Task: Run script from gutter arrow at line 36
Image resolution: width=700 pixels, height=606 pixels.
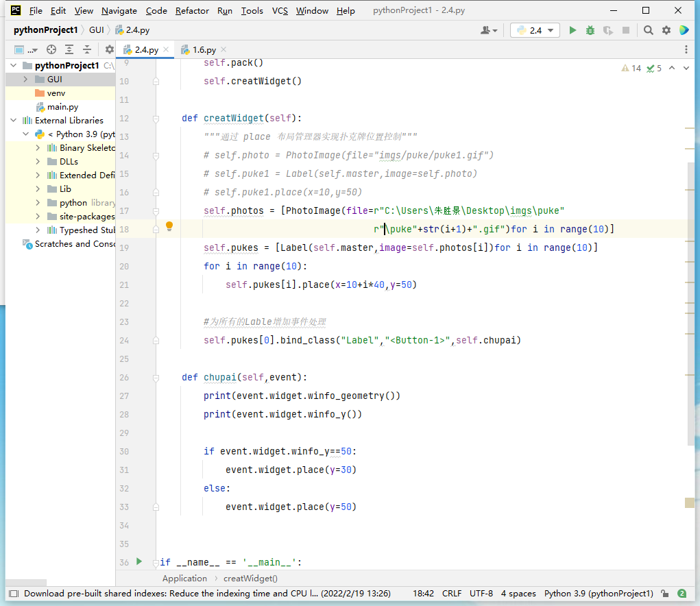Action: pyautogui.click(x=139, y=561)
